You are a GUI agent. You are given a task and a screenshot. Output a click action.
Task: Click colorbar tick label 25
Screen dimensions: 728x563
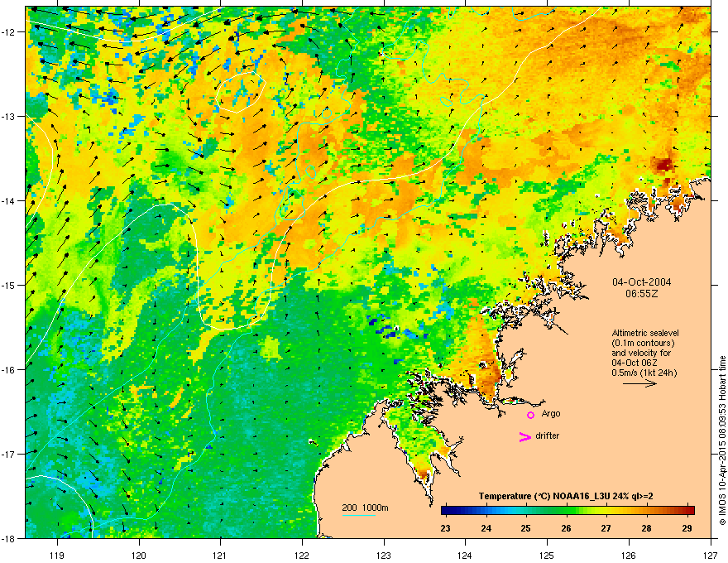coord(525,528)
